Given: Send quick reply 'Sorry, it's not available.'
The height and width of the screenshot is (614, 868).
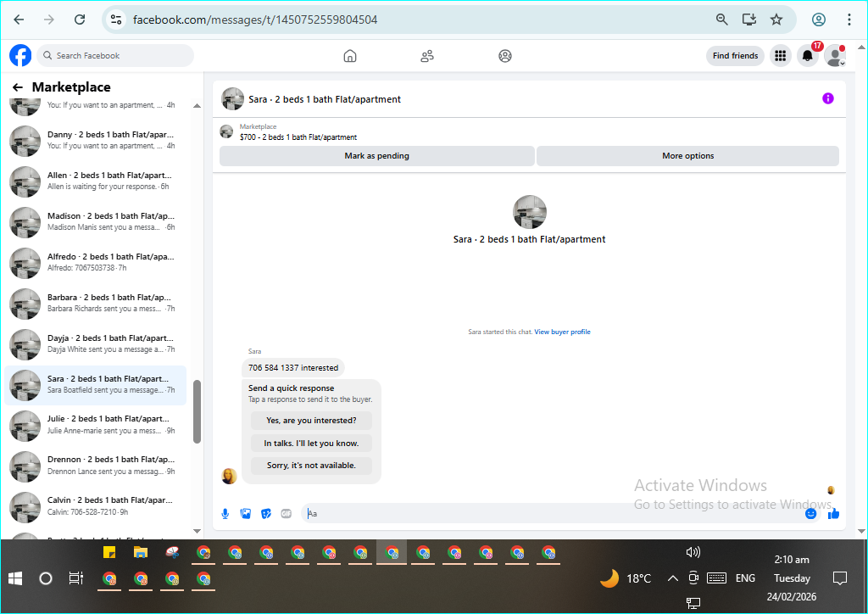Looking at the screenshot, I should (x=311, y=465).
